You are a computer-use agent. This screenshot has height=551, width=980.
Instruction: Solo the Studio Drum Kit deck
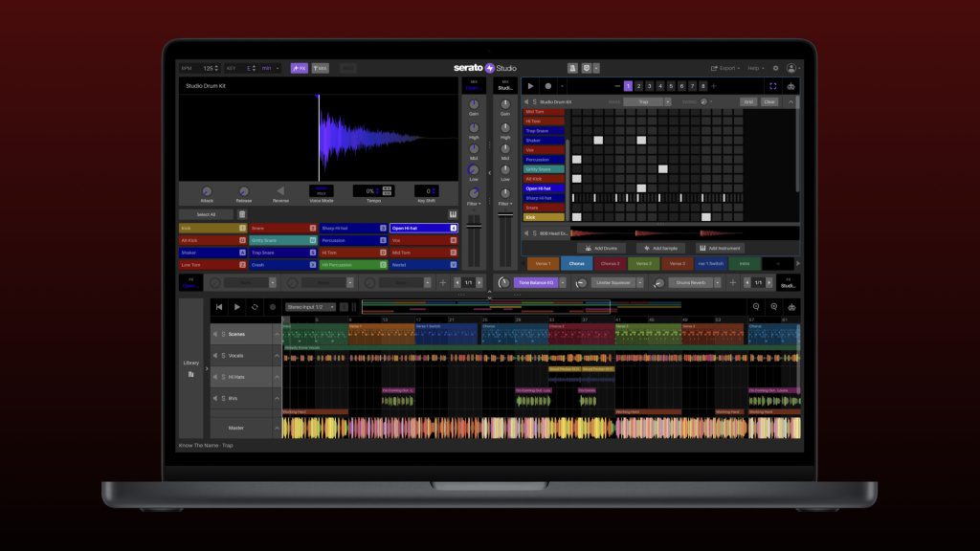[x=534, y=101]
